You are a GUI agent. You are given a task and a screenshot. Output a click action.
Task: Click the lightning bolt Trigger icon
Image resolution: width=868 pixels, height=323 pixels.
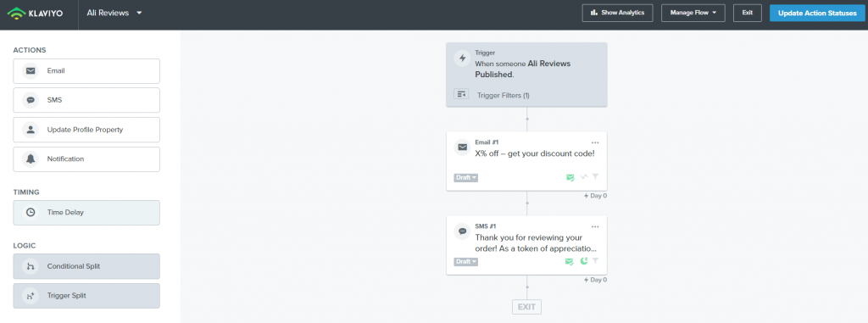pyautogui.click(x=462, y=58)
